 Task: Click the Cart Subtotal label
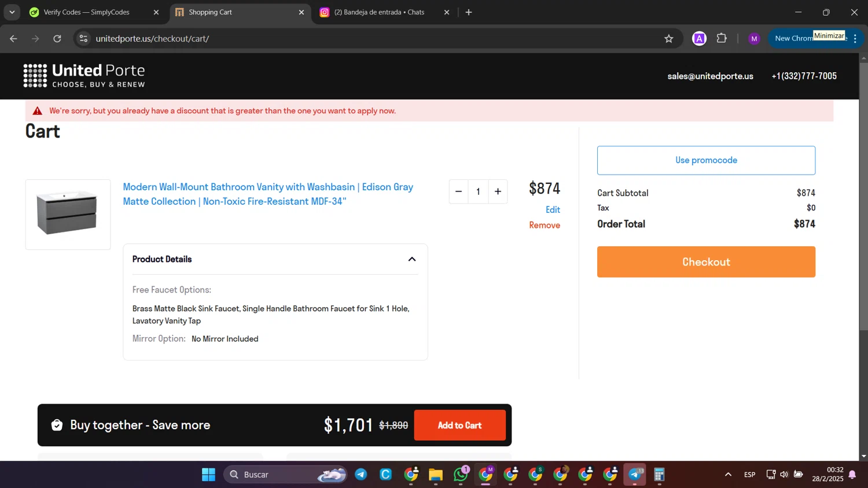click(623, 193)
